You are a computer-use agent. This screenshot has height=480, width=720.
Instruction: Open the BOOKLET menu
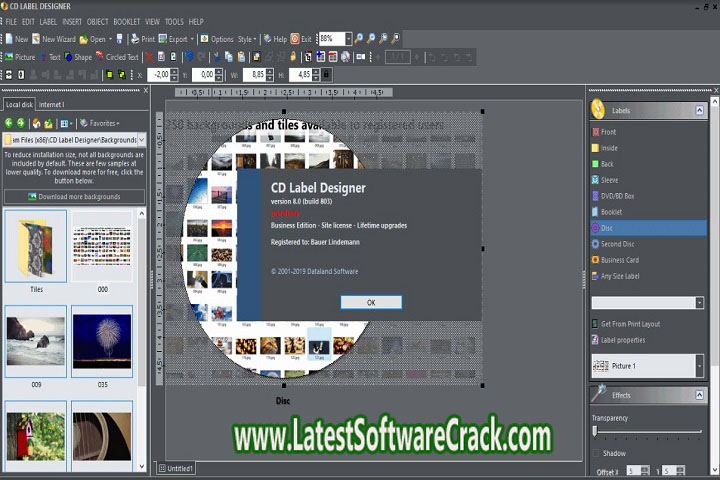(127, 22)
